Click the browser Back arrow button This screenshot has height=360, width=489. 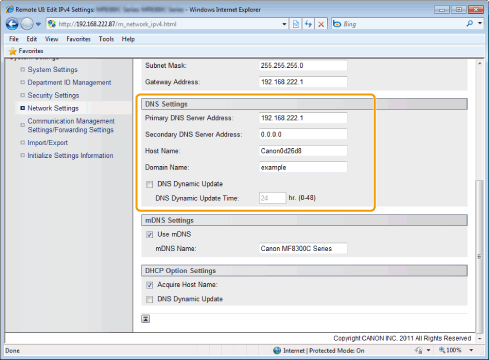pyautogui.click(x=12, y=24)
